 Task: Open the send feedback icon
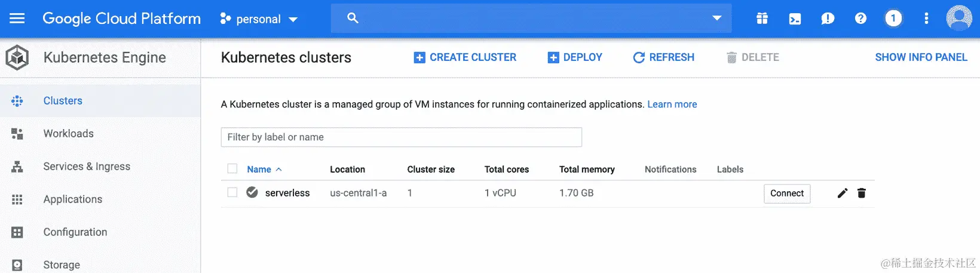(828, 19)
